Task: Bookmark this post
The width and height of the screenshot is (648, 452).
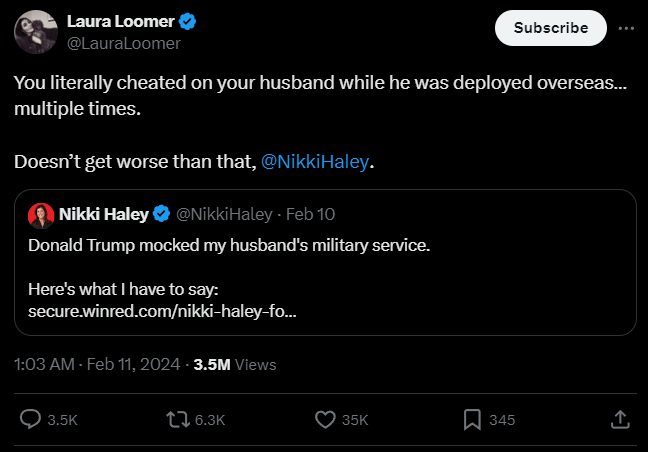Action: [473, 420]
